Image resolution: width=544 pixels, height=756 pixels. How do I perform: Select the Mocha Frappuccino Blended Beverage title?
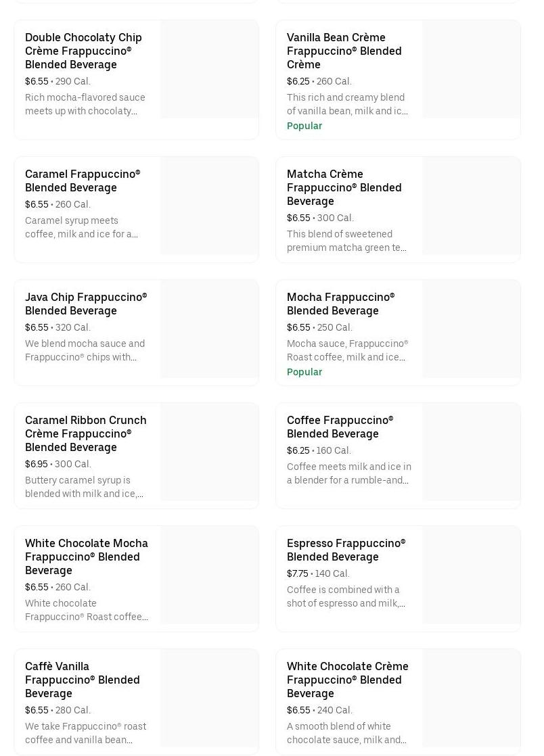pyautogui.click(x=340, y=304)
